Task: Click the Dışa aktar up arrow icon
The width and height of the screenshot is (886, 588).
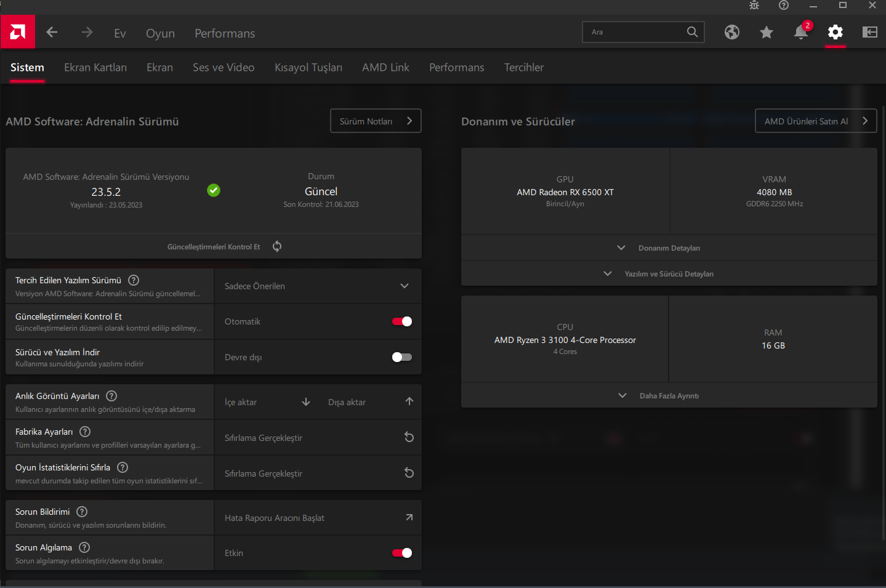Action: [409, 401]
